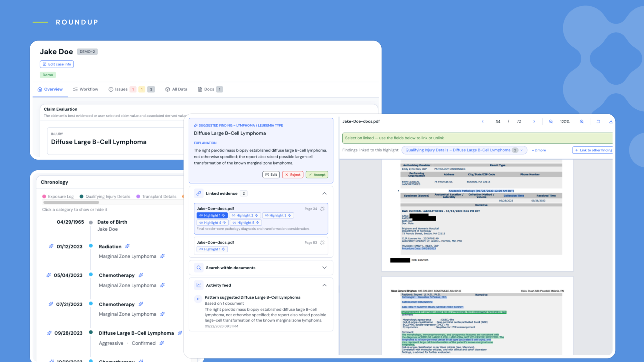Click the PDF current page number 34
The image size is (644, 362).
coord(498,122)
